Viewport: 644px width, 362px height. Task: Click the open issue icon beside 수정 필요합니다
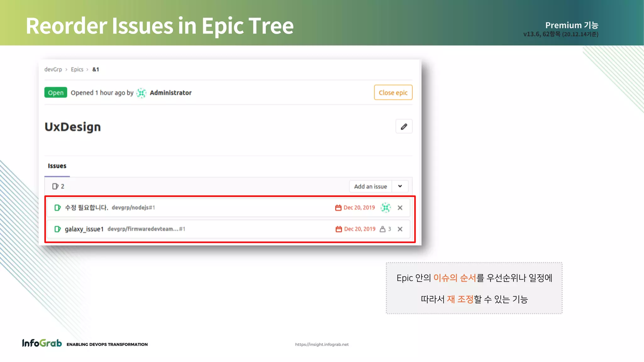(58, 208)
